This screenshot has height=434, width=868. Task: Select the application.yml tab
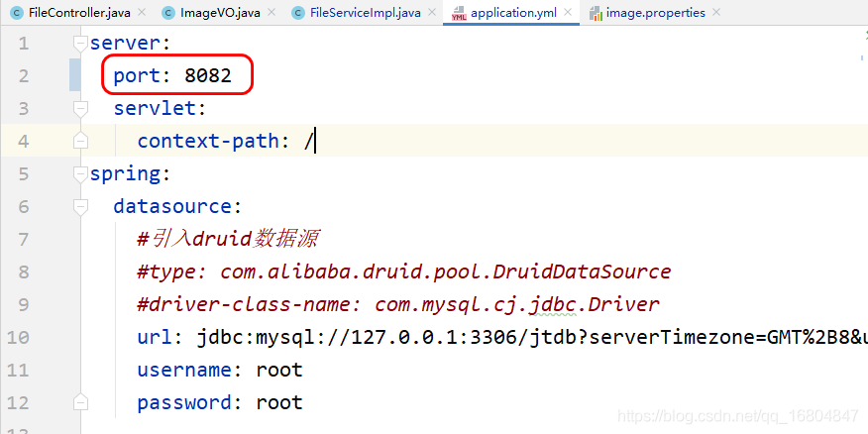coord(513,13)
